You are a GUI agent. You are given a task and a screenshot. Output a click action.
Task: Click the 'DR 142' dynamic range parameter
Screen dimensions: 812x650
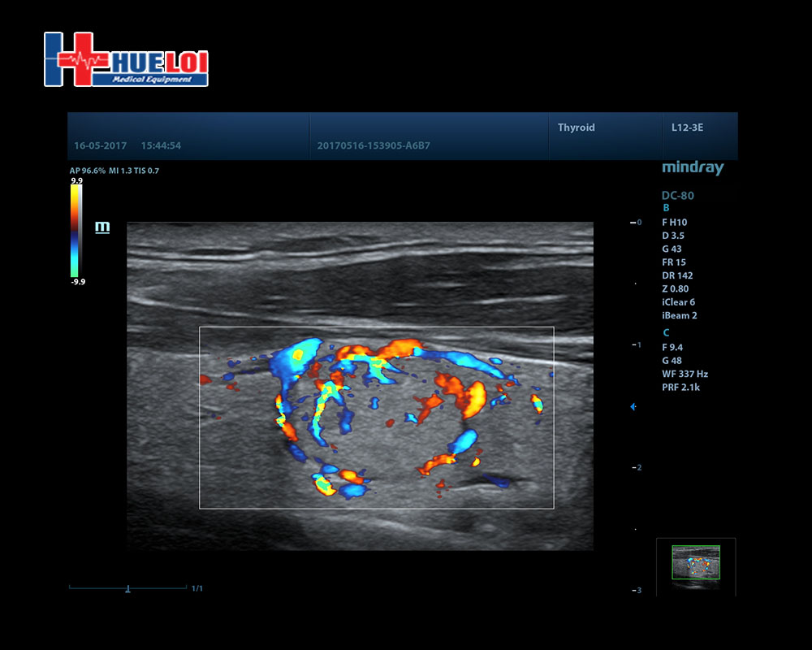tap(677, 275)
